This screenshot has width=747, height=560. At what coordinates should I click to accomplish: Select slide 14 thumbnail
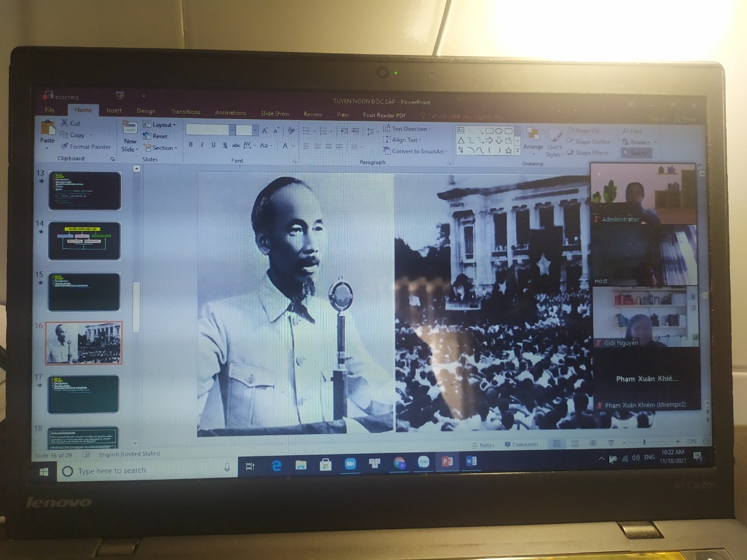click(x=84, y=241)
